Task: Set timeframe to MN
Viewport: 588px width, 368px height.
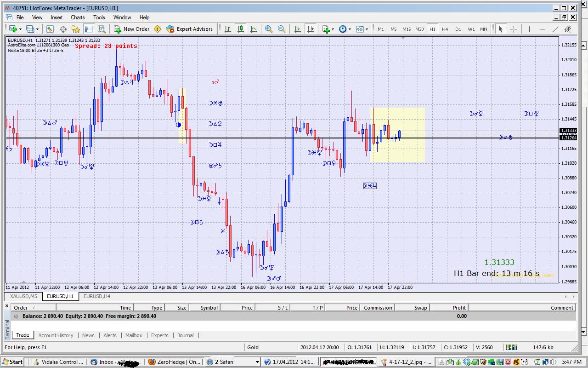Action: (484, 29)
